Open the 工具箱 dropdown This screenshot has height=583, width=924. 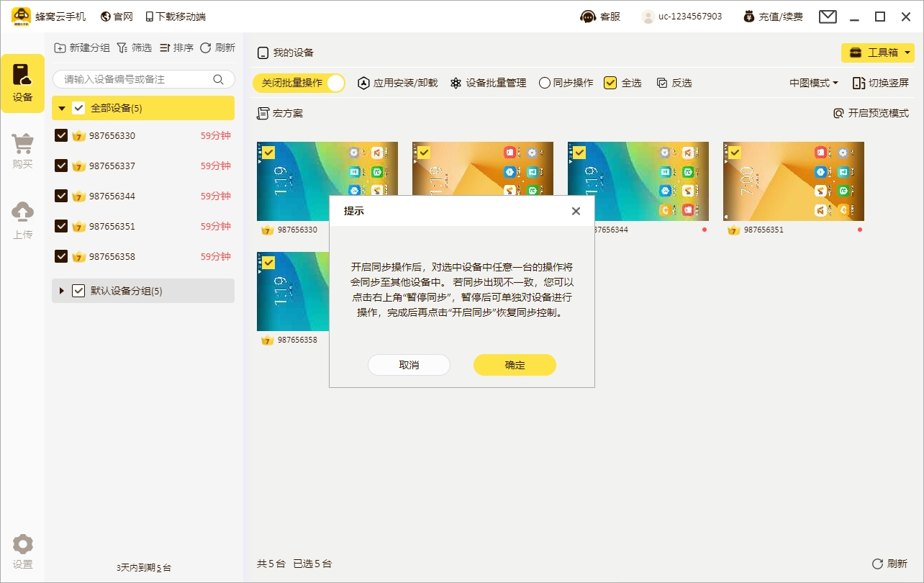point(879,53)
